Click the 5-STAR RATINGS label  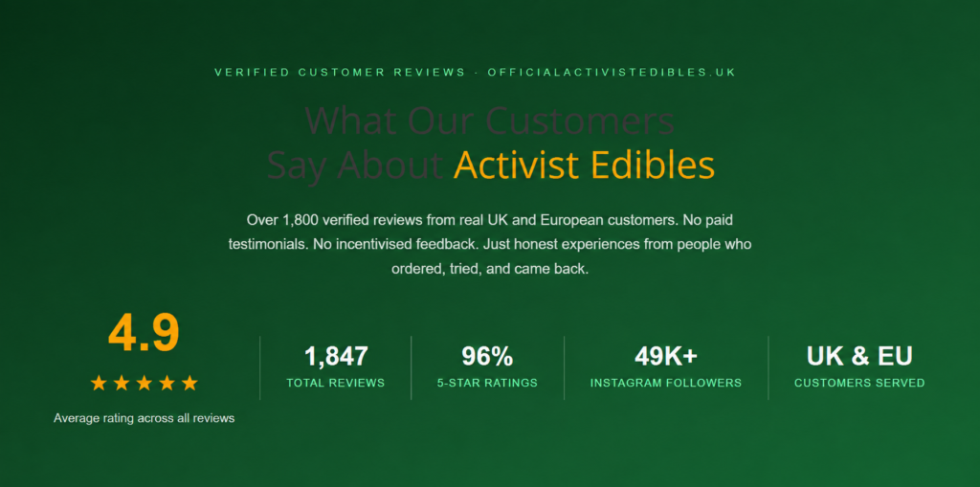[487, 383]
